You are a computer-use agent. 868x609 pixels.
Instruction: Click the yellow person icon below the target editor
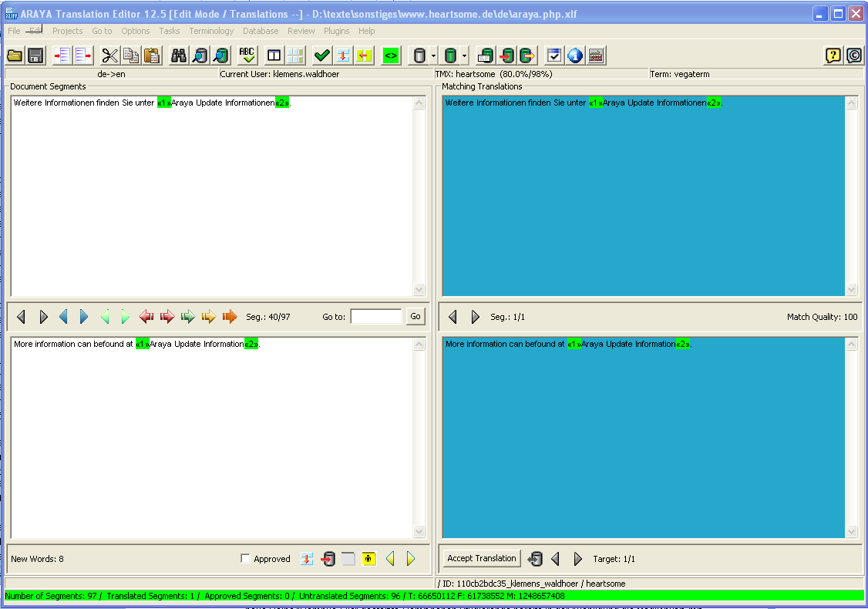tap(368, 559)
